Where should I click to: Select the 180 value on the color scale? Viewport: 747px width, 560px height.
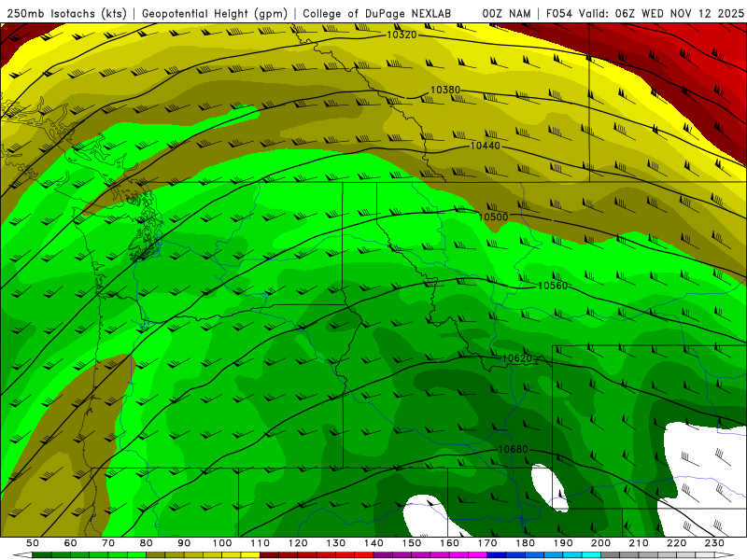(x=526, y=543)
